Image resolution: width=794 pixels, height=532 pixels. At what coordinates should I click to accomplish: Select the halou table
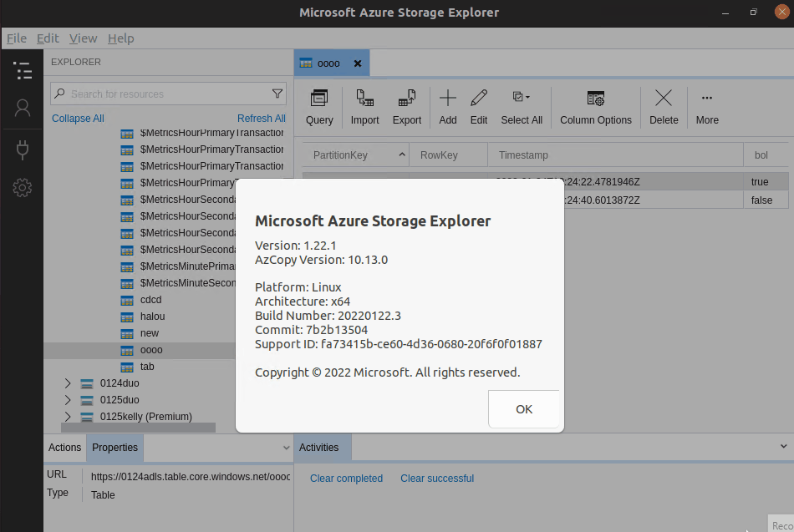(152, 317)
